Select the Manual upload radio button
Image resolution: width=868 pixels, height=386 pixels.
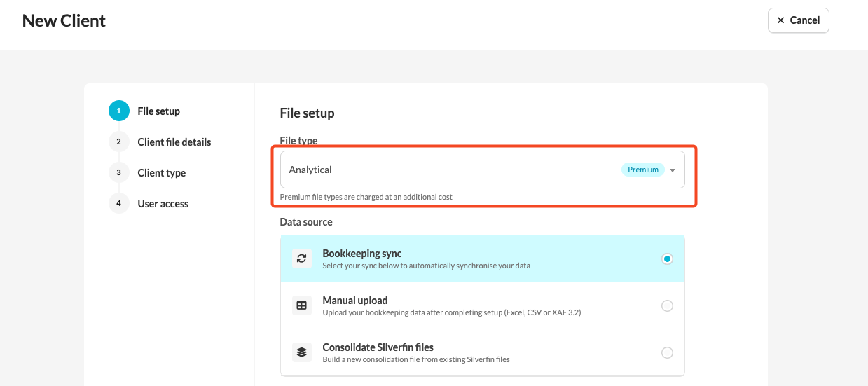[667, 305]
